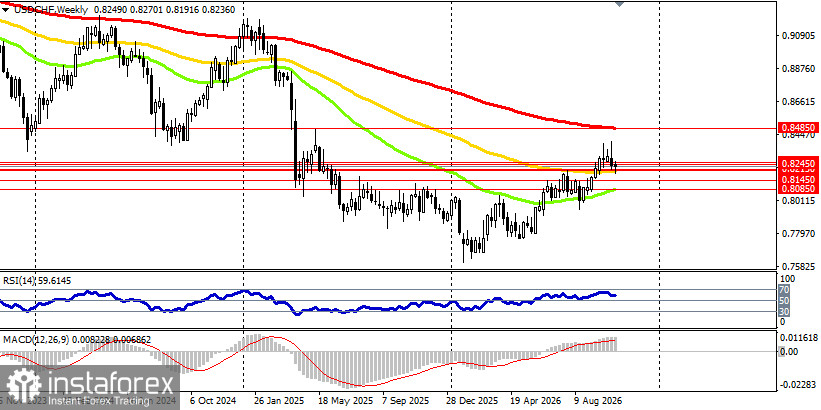Click the 7 Sep 2025 date label
Image resolution: width=821 pixels, height=410 pixels.
pyautogui.click(x=405, y=401)
